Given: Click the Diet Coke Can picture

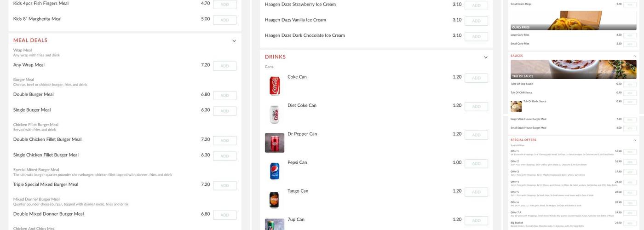Looking at the screenshot, I should point(275,114).
